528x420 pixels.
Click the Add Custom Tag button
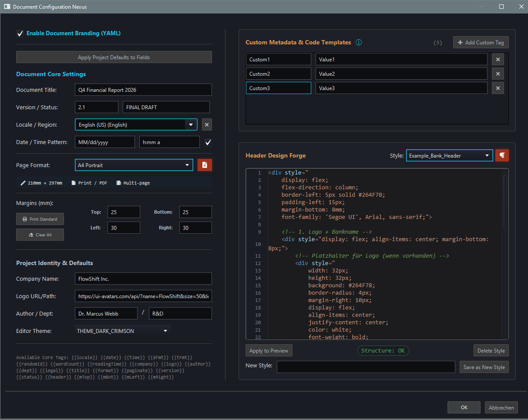(x=481, y=43)
